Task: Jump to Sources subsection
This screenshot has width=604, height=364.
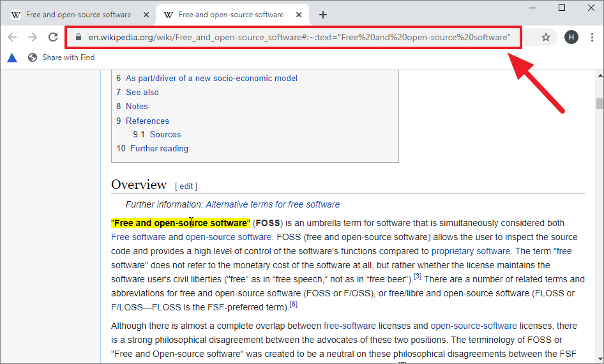Action: pos(165,135)
